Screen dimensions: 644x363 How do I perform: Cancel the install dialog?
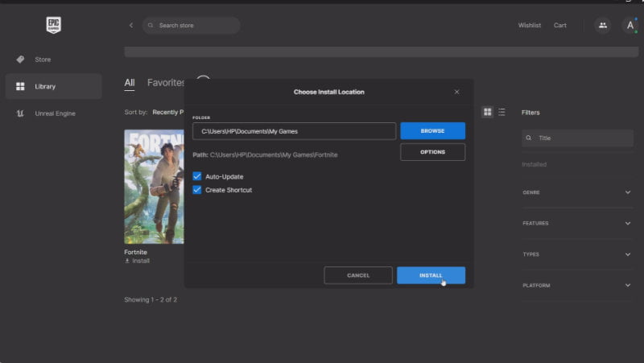358,275
